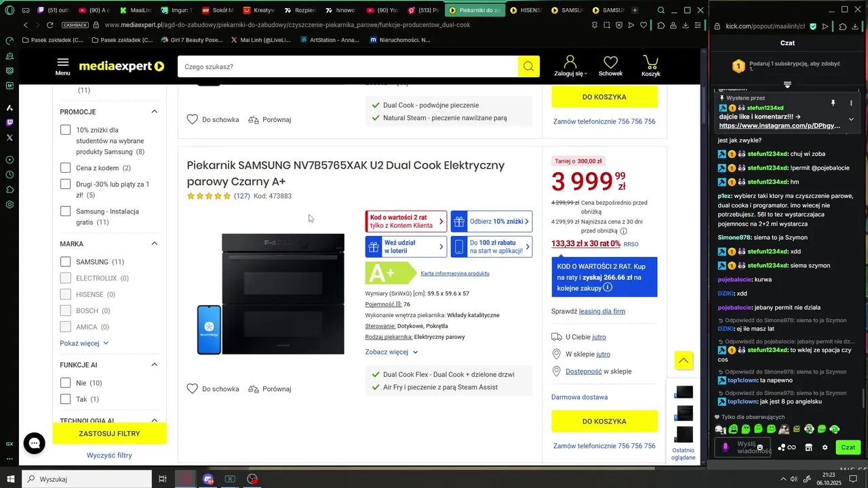Click the pin icon on the pinned chat message
Screen dimensions: 868x488
833,103
